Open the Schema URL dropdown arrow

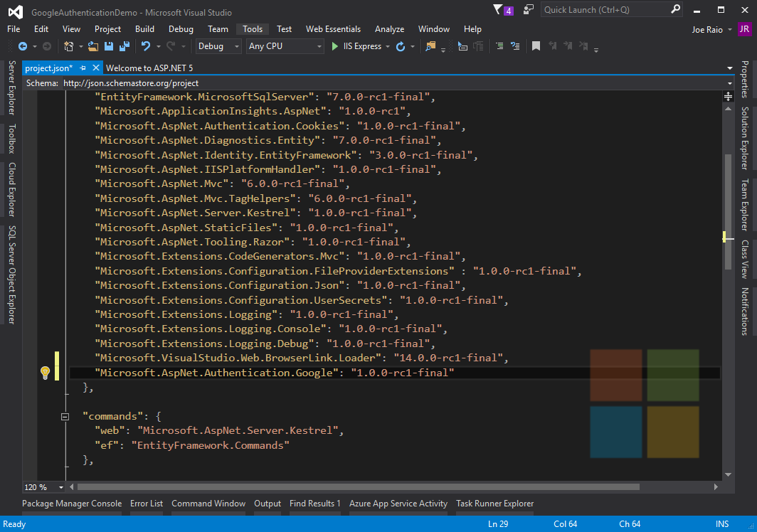click(729, 83)
